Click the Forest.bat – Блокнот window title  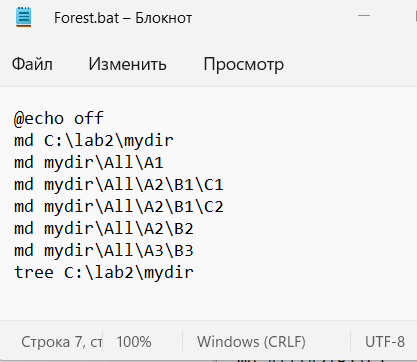pos(123,18)
